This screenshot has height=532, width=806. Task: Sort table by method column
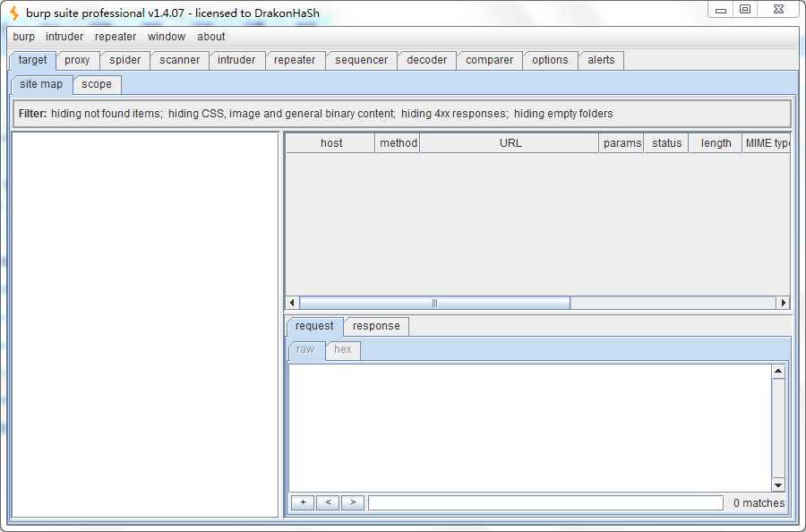coord(398,143)
